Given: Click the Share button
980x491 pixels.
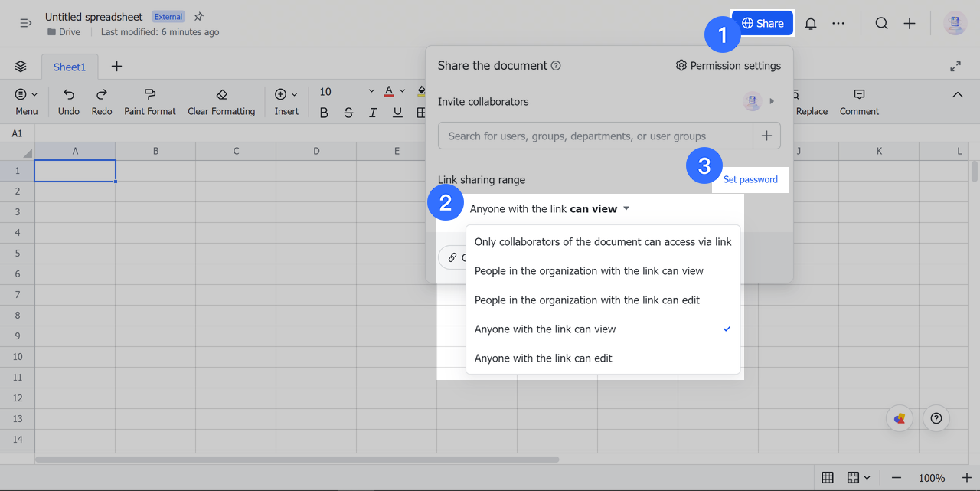Looking at the screenshot, I should point(762,23).
